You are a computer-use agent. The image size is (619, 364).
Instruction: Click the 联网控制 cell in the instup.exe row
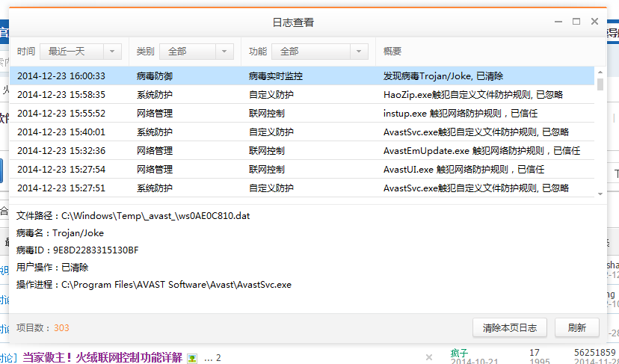coord(266,114)
